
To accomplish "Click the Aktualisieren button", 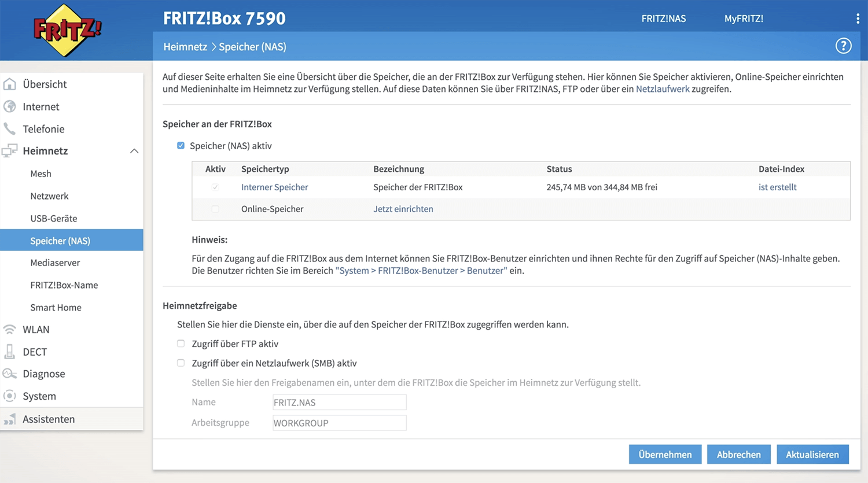I will click(812, 455).
